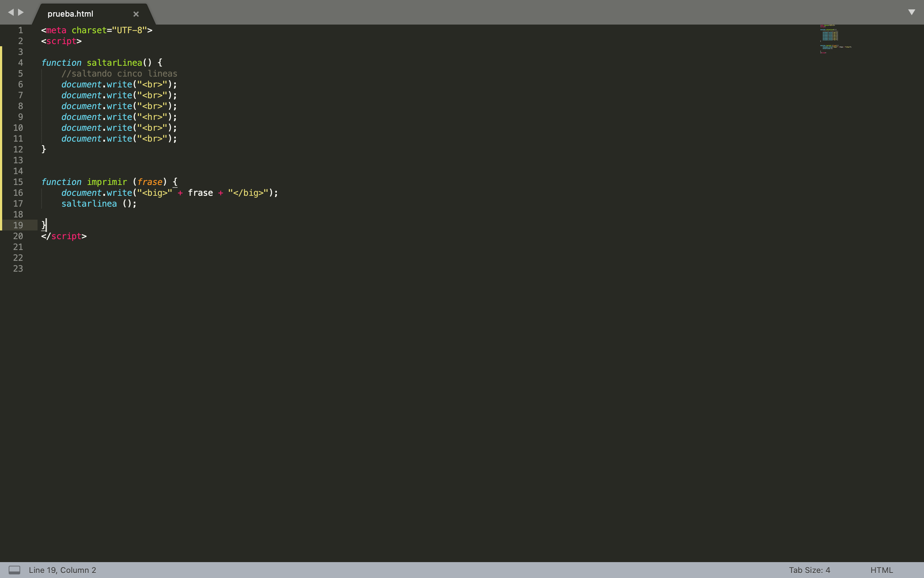Click line number 4 in gutter

tap(21, 63)
